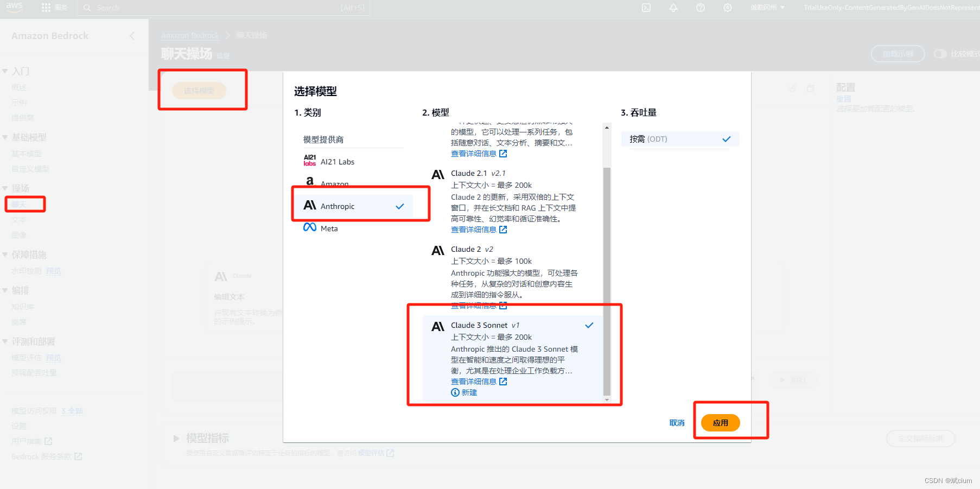Collapse the Amazon Bedrock side navigation

pos(132,36)
